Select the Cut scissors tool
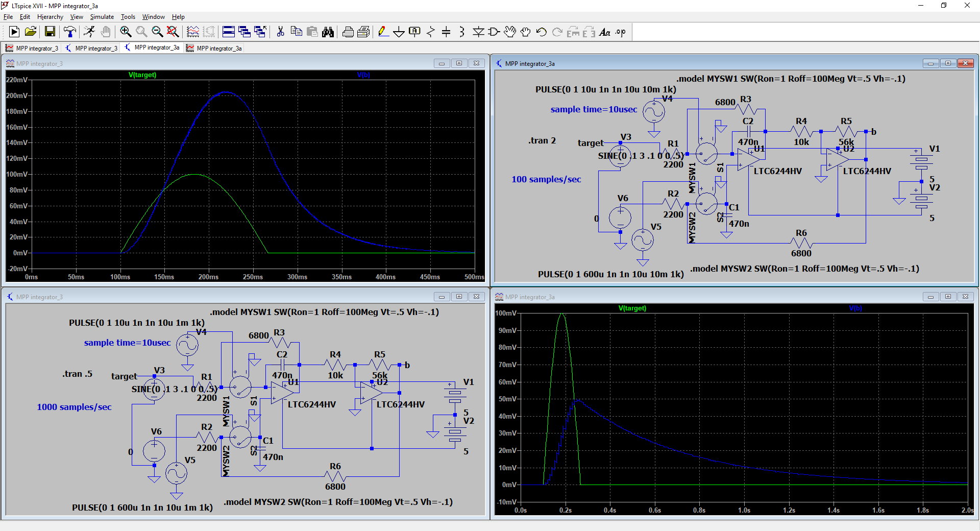 [280, 32]
